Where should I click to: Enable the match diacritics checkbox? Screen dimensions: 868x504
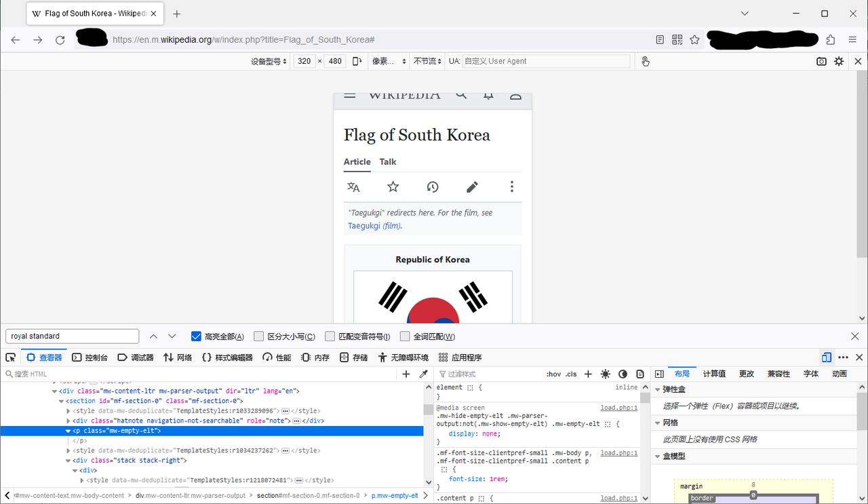pos(330,336)
